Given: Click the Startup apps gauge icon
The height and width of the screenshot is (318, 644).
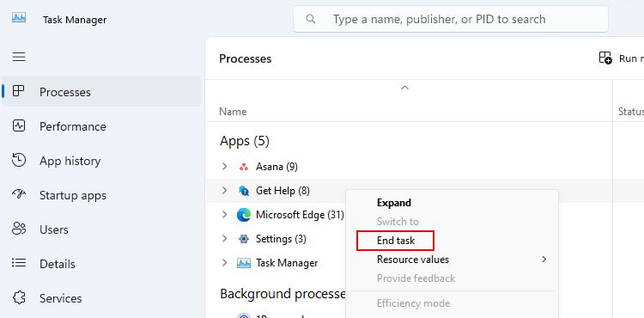Looking at the screenshot, I should click(19, 194).
